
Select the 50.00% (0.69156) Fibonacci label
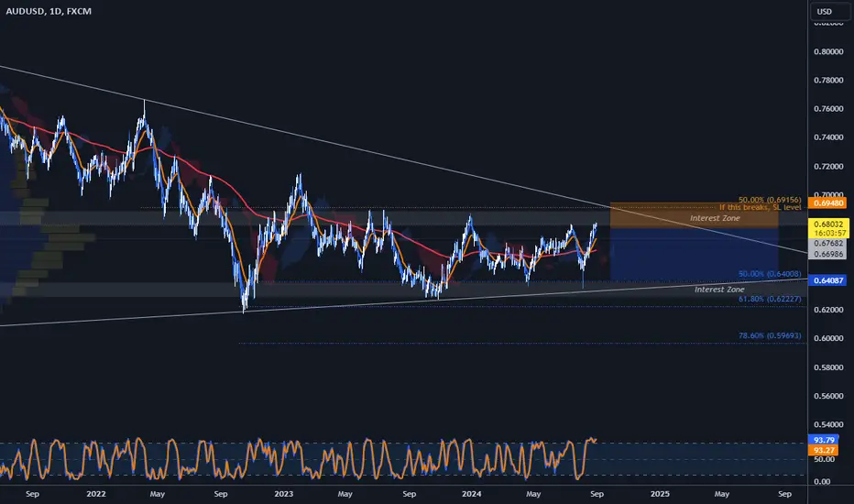(770, 200)
